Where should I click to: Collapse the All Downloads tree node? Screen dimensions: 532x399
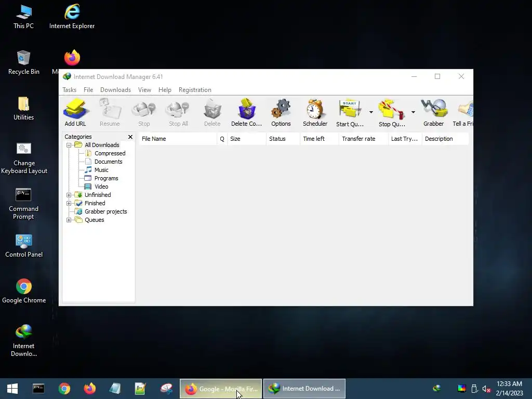[69, 145]
